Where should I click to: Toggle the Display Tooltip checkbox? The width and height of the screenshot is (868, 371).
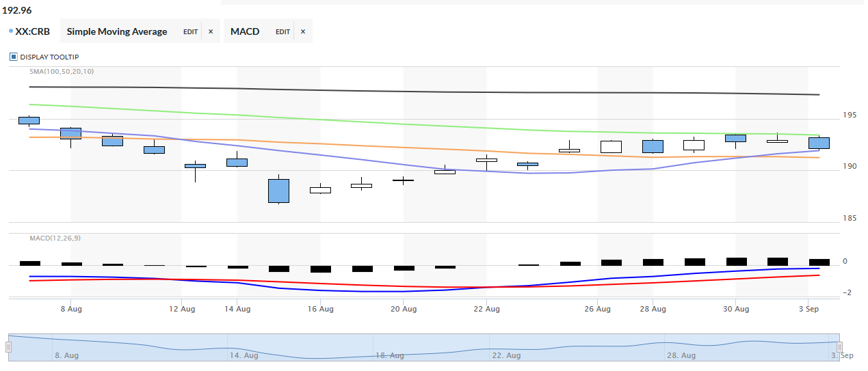pyautogui.click(x=13, y=57)
